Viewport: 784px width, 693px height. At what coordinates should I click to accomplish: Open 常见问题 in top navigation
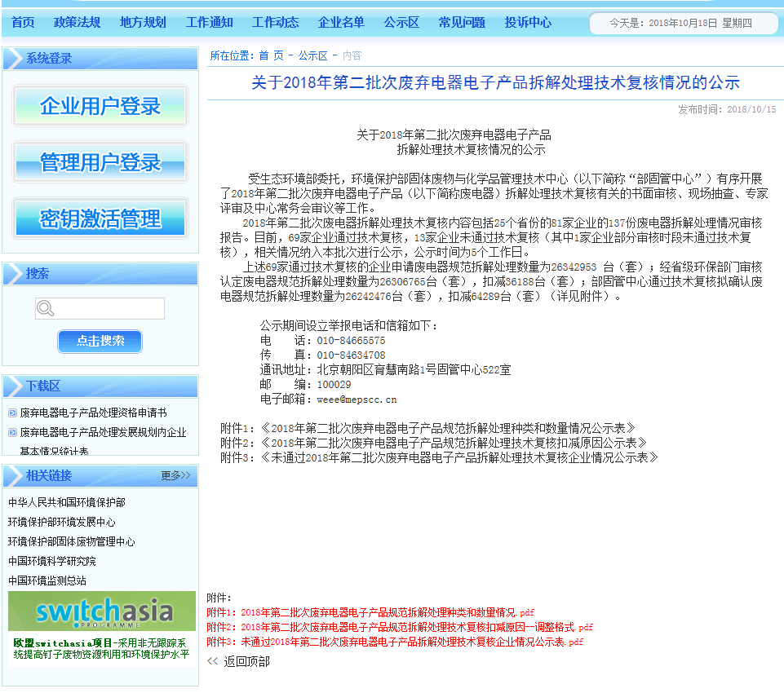pyautogui.click(x=462, y=22)
